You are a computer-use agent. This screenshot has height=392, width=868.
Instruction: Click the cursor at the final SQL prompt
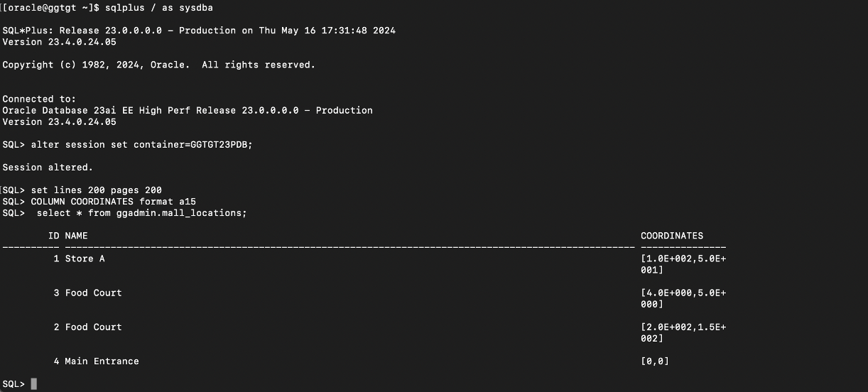point(33,384)
